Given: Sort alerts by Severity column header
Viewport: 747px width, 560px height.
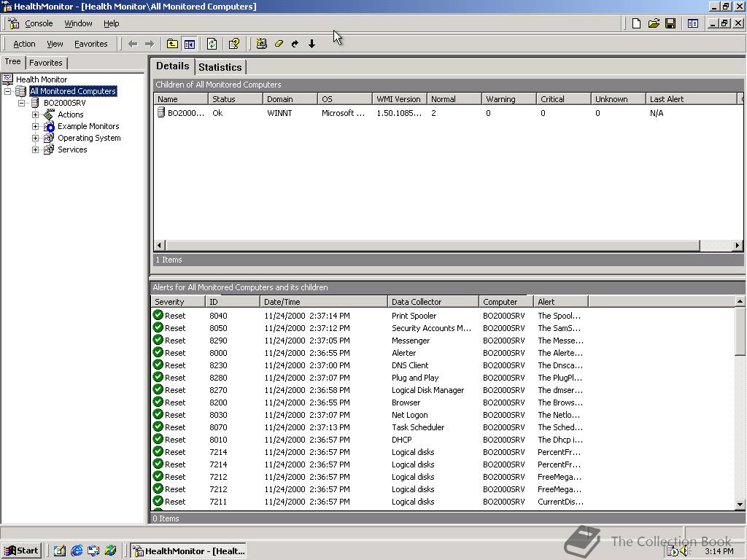Looking at the screenshot, I should (178, 301).
